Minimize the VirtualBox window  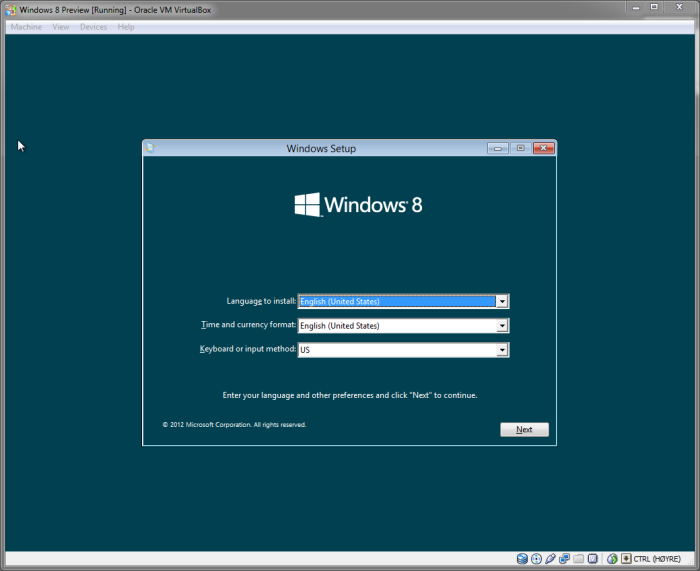point(636,7)
